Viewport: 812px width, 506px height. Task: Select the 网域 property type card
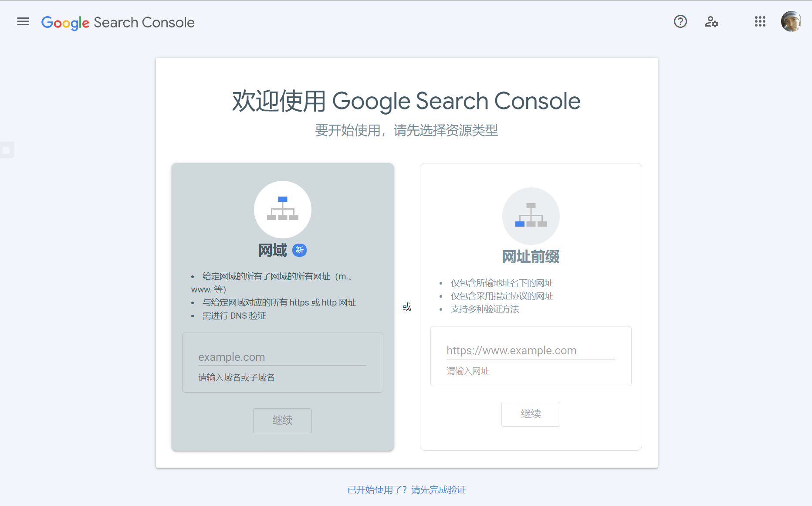tap(282, 306)
